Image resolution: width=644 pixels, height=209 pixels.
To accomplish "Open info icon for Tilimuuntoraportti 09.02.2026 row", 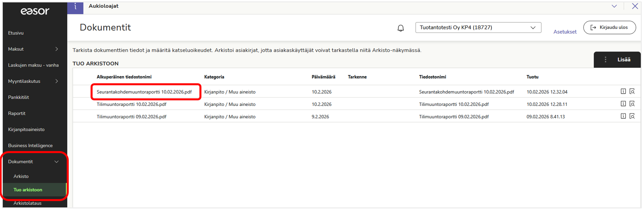I will 623,116.
